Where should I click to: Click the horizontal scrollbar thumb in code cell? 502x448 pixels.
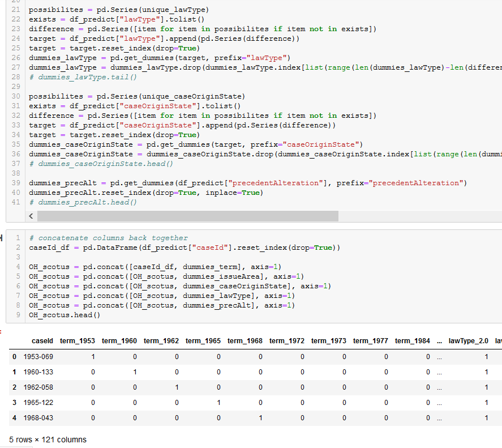coord(187,216)
